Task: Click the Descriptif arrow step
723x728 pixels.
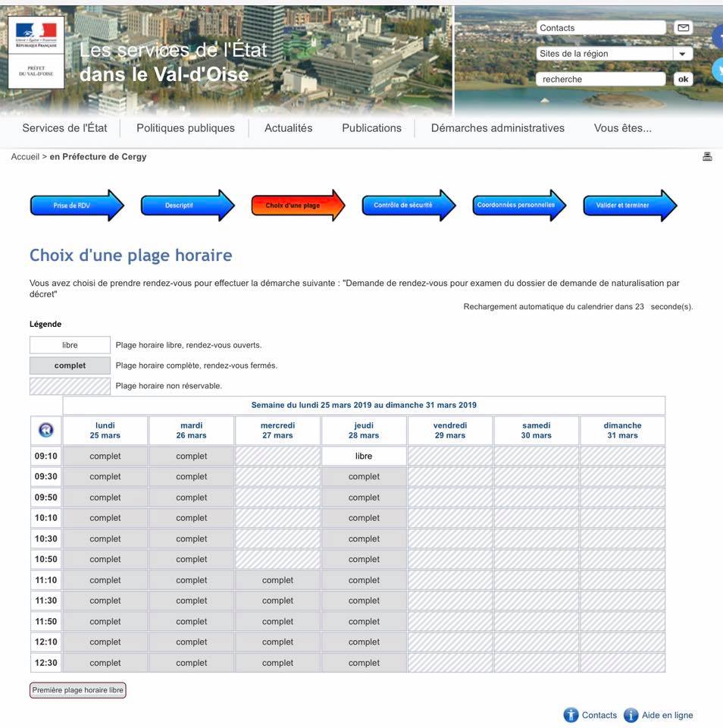Action: pyautogui.click(x=187, y=206)
